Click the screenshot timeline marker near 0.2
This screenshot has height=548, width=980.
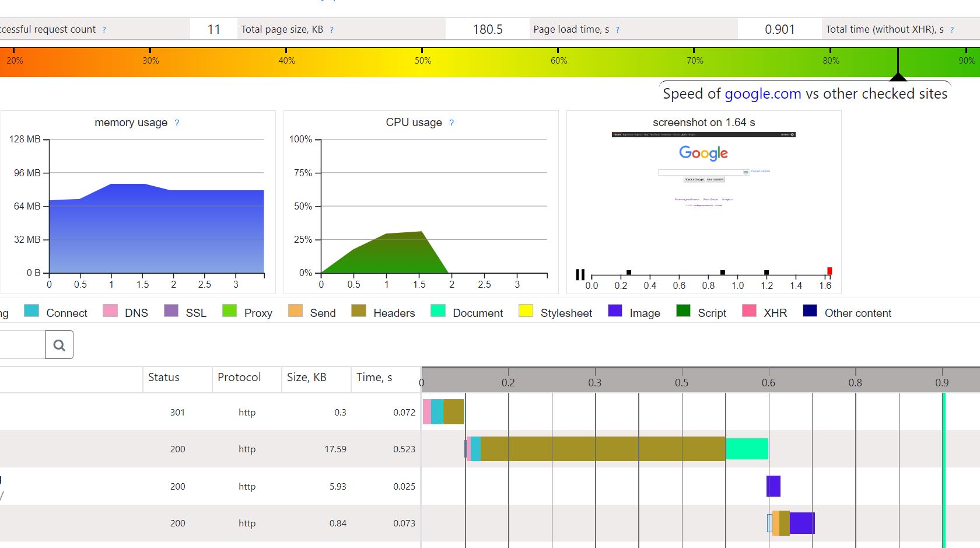pos(629,273)
